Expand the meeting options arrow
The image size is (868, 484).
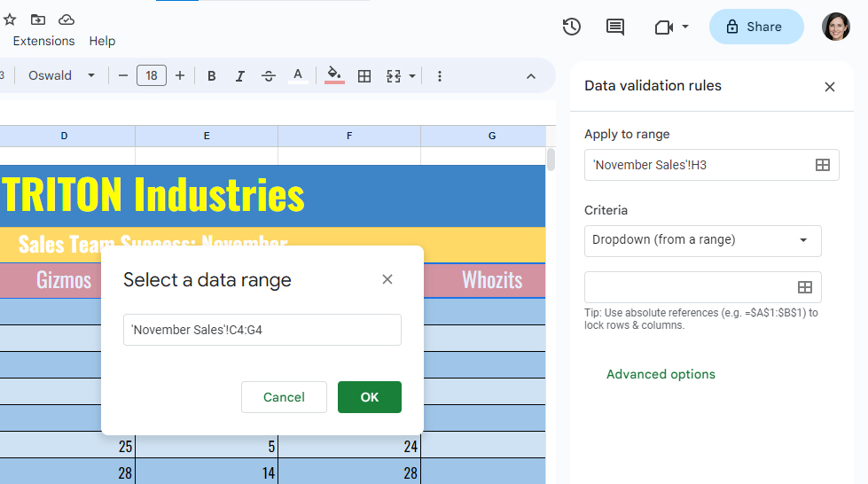coord(685,27)
